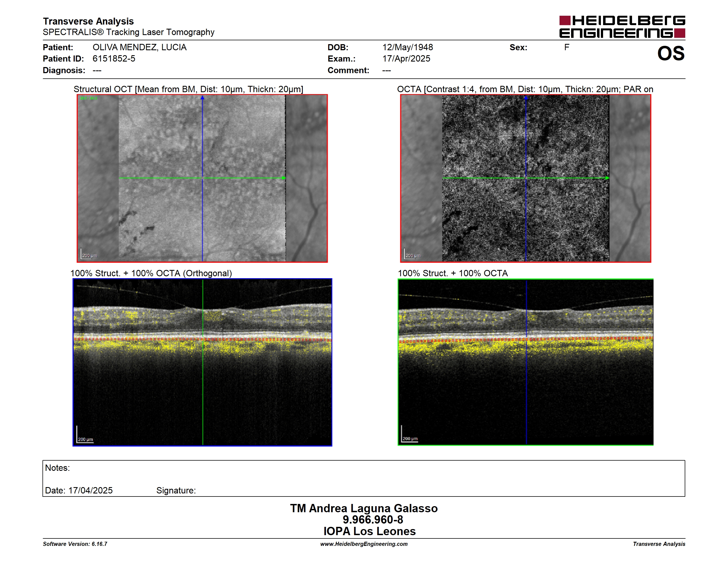Click the 200 µm scale bar in orthogonal B-scan
728x563 pixels.
[85, 435]
